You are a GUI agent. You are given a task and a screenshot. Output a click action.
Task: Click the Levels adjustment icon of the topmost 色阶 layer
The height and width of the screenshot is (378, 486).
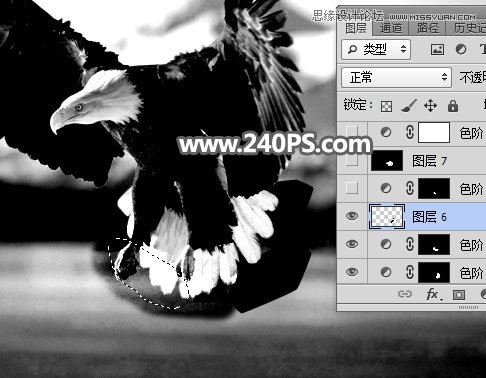386,133
